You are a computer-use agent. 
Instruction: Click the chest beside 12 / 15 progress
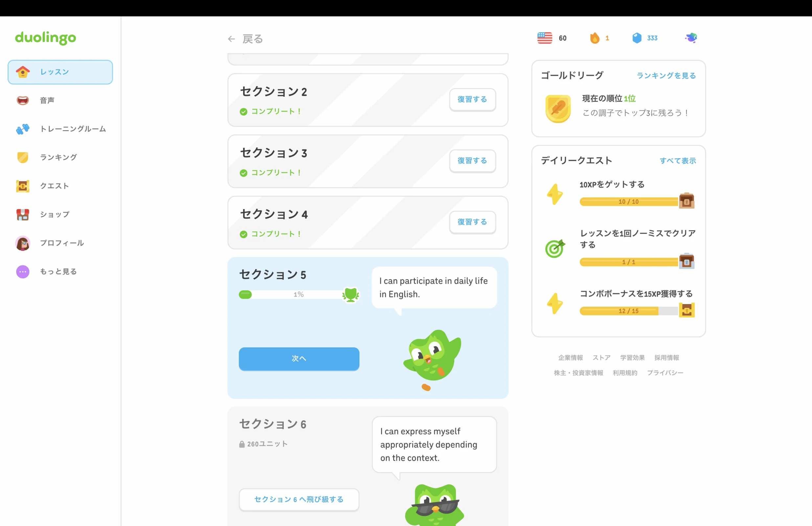click(x=687, y=310)
